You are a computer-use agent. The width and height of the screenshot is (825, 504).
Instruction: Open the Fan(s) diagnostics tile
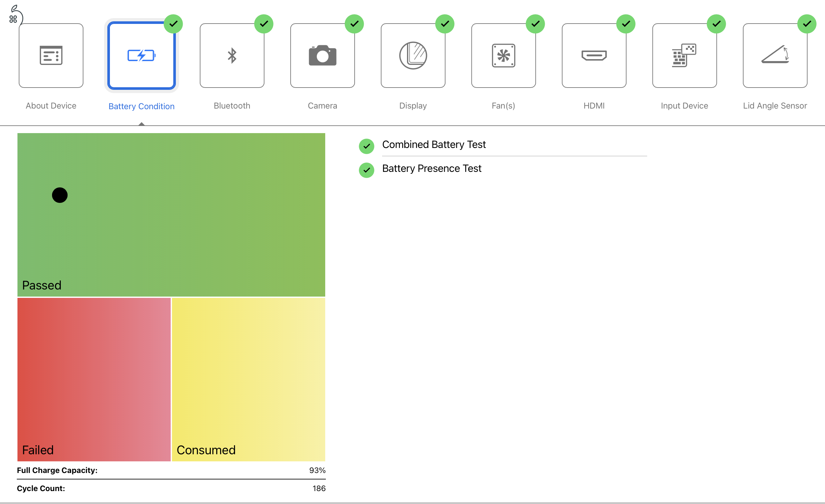click(x=504, y=56)
